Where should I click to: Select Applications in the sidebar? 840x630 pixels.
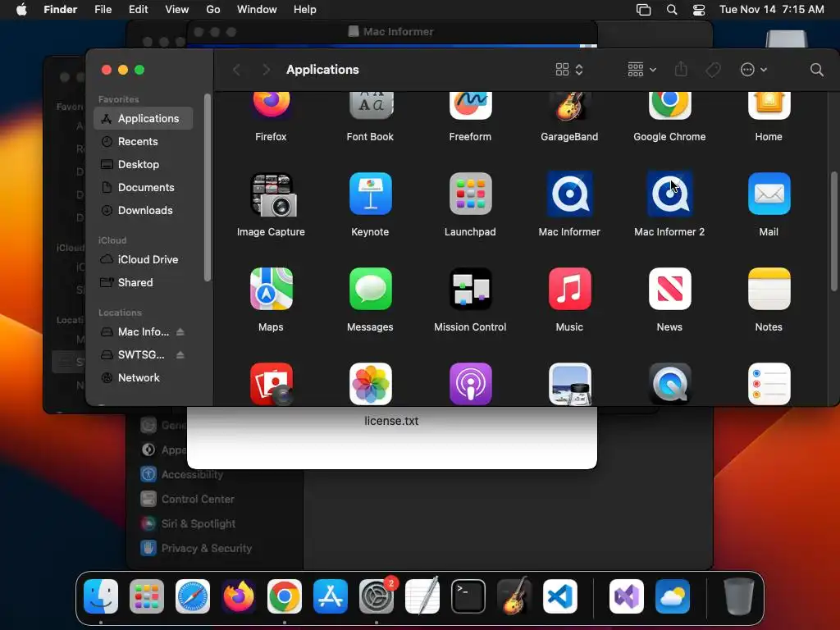(x=143, y=118)
